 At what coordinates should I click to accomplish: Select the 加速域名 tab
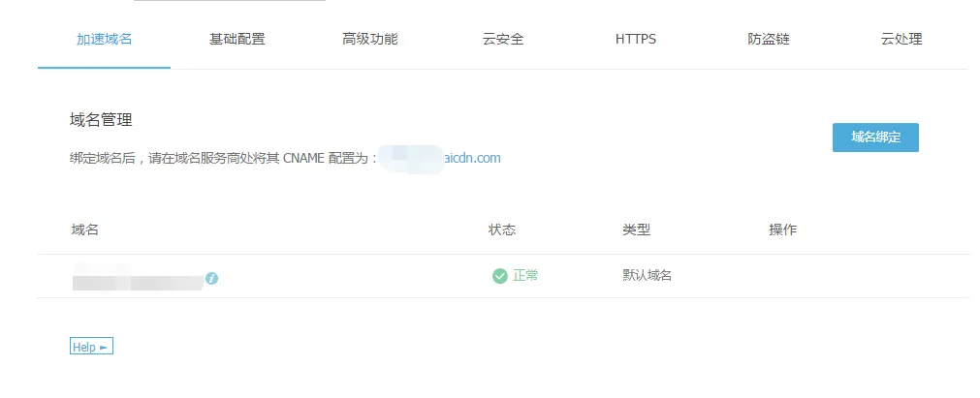[x=105, y=40]
